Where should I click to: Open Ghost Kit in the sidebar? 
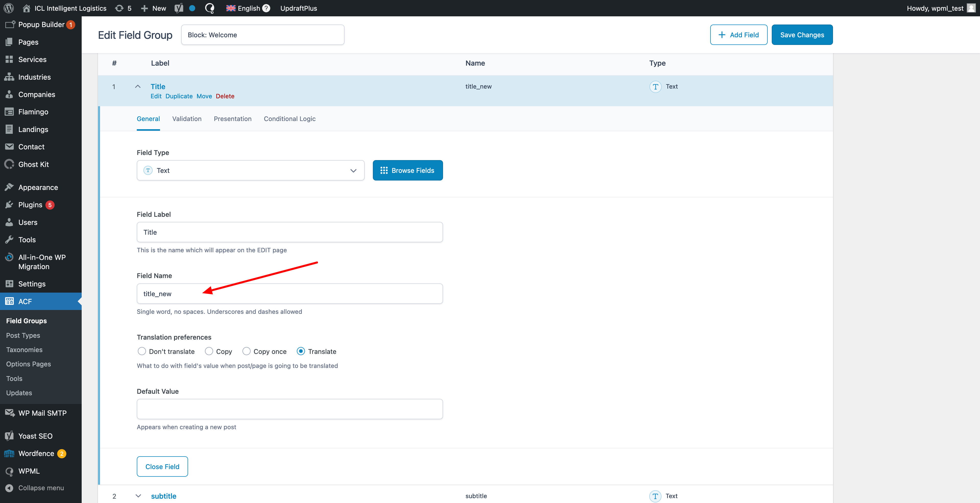coord(33,164)
